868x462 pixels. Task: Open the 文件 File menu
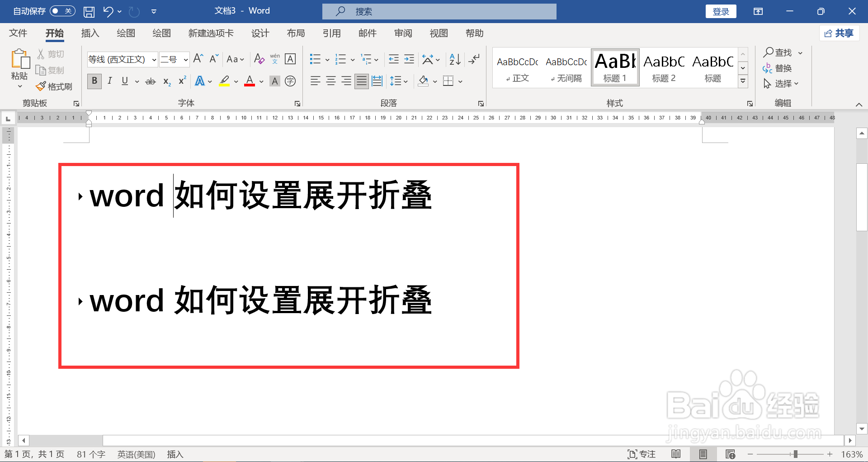(x=18, y=33)
